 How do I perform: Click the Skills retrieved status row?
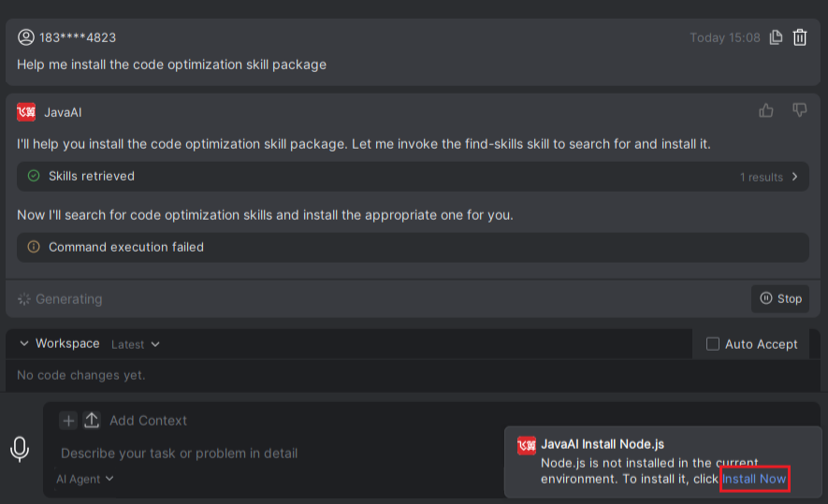(413, 177)
